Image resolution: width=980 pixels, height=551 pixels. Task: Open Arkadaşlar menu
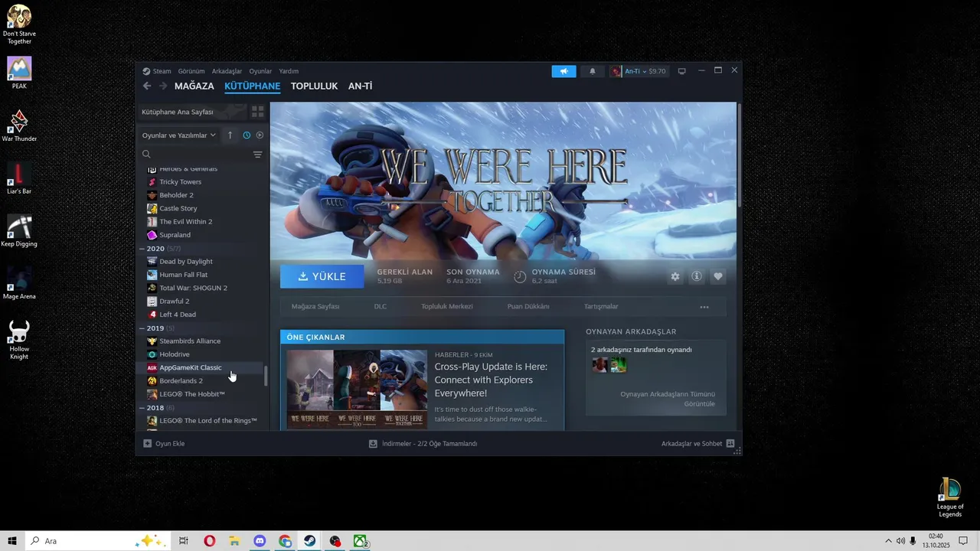click(227, 71)
